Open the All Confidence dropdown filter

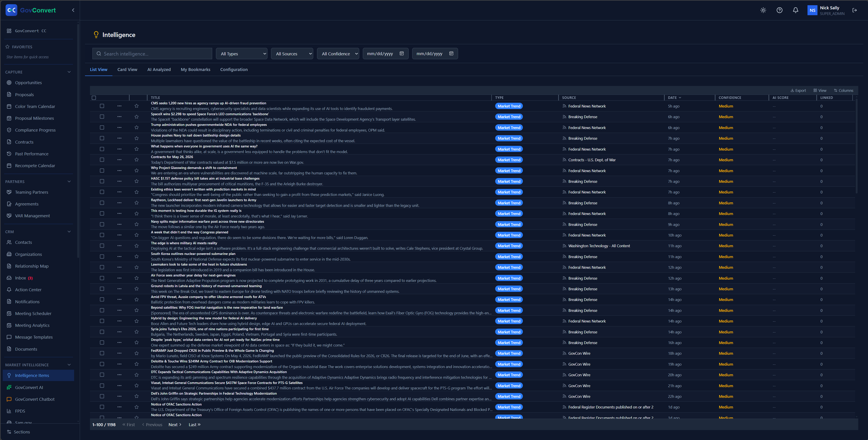click(x=338, y=54)
